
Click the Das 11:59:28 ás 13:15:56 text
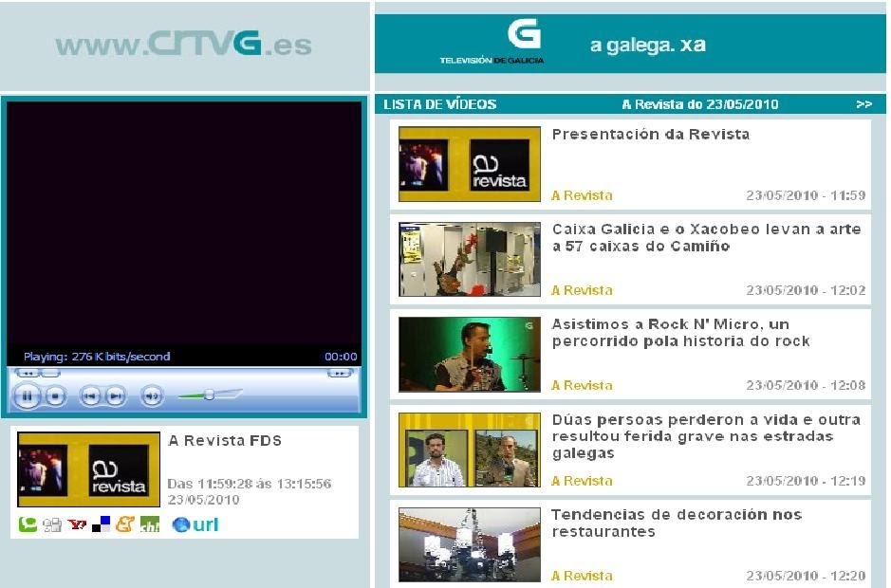[x=249, y=484]
